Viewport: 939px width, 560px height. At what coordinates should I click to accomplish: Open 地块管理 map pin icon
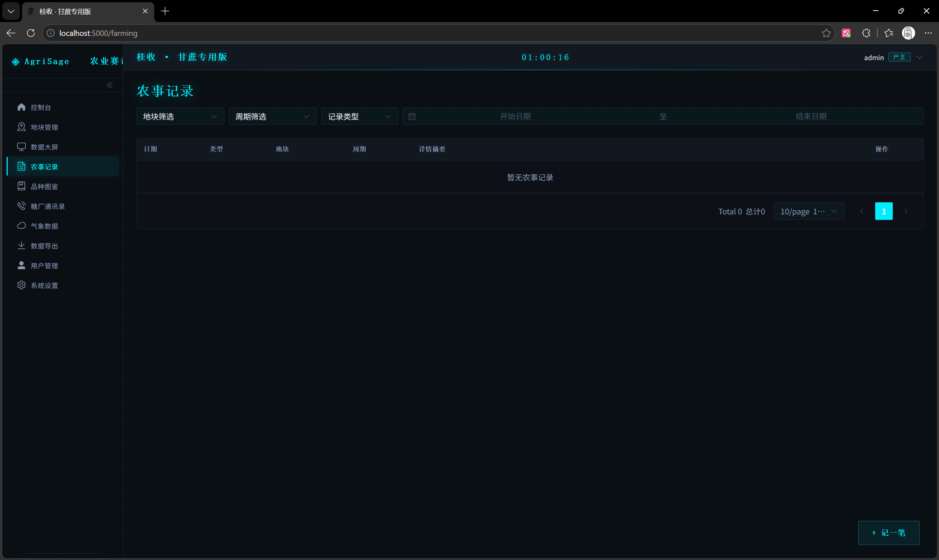(x=22, y=127)
